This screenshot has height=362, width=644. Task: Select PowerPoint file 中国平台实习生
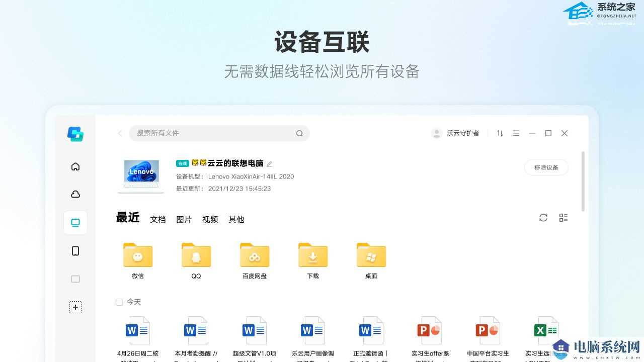pyautogui.click(x=488, y=338)
